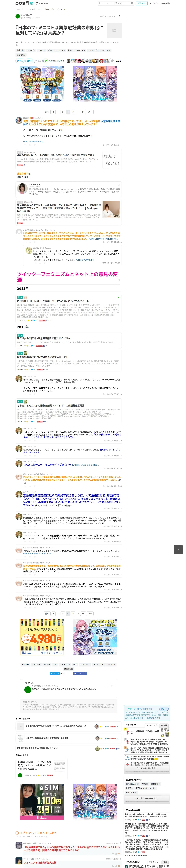Screen dimensions: 186x868
Task: Select the 厳罰英雄伝説 trending keyword
Action: point(132,784)
